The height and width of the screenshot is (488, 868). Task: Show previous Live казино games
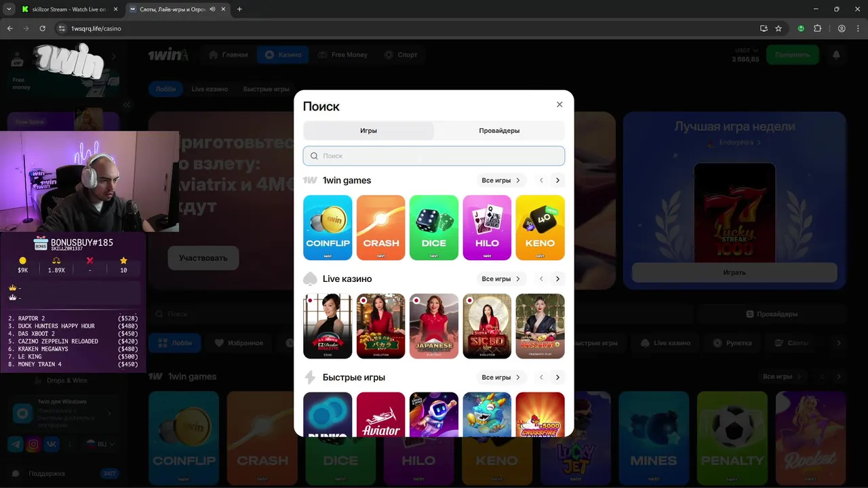541,279
